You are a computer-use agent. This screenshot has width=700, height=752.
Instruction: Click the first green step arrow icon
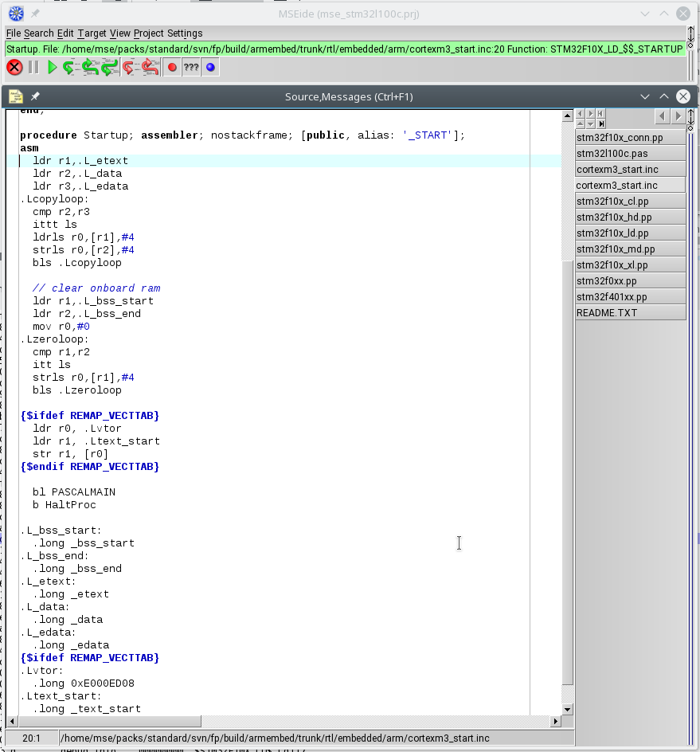(x=70, y=68)
